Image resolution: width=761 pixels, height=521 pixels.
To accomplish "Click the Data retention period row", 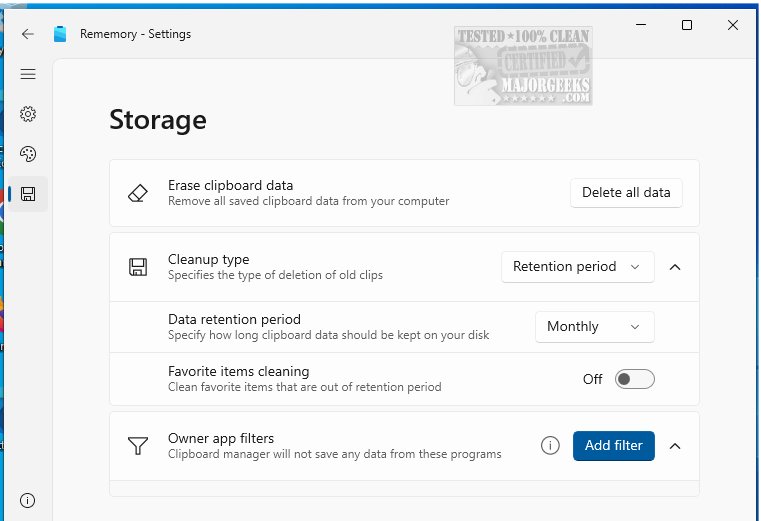I will tap(330, 327).
